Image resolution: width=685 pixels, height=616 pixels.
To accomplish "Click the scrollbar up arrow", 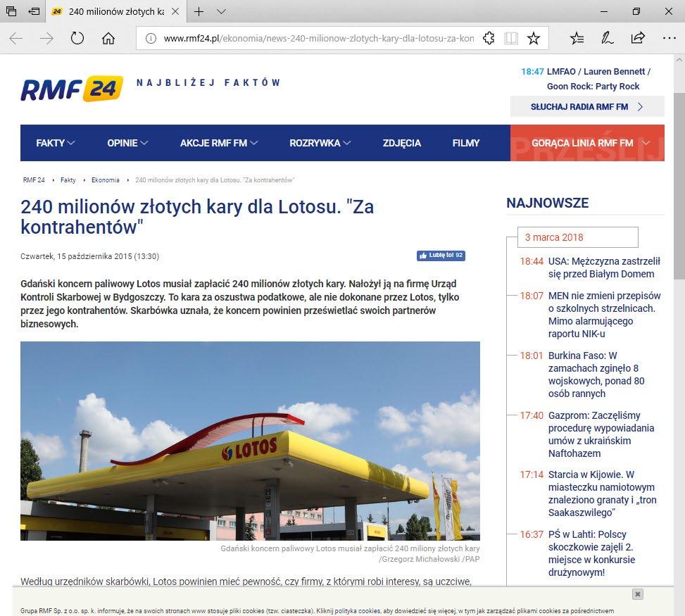I will click(x=679, y=59).
